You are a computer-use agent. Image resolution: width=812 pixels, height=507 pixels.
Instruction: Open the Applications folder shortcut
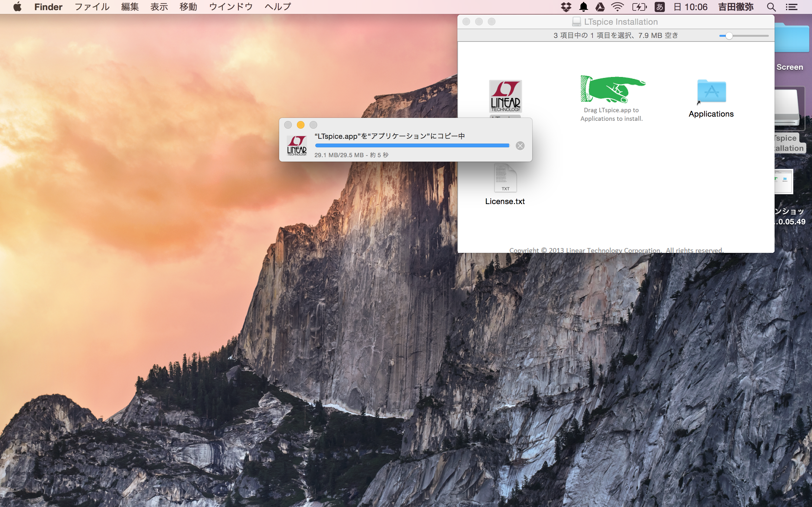click(x=711, y=92)
